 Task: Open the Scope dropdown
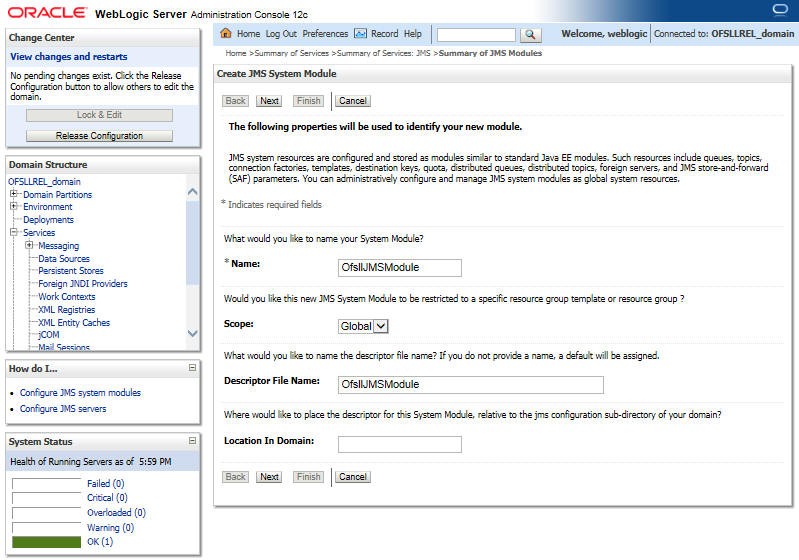point(363,326)
